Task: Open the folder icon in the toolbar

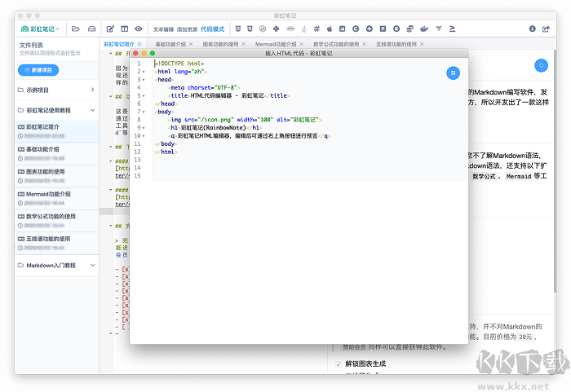Action: (75, 29)
